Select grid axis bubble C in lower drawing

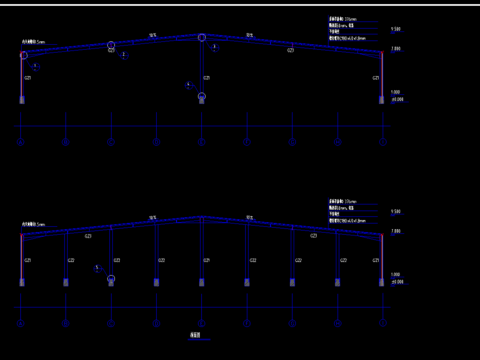coord(111,323)
